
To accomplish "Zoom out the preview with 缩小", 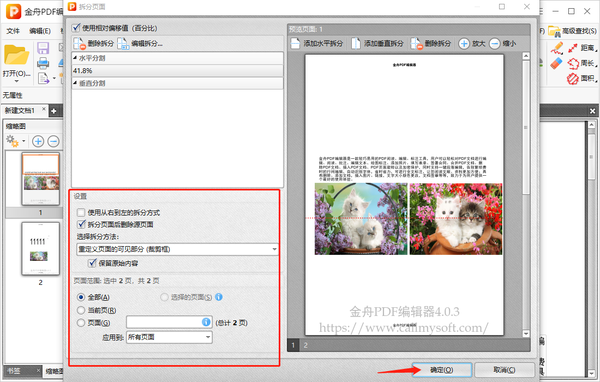I will [503, 44].
